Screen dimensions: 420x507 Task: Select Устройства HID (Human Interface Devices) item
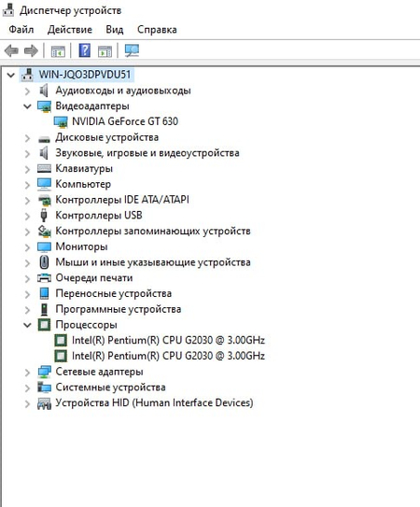pos(154,402)
